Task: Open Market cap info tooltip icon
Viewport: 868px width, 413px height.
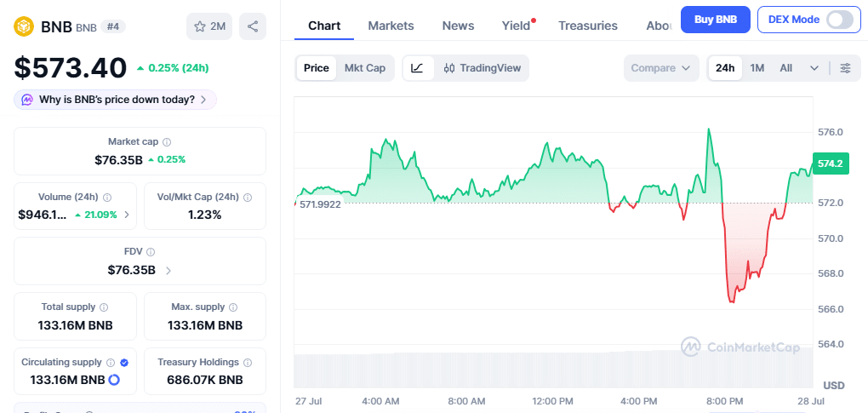Action: pos(167,141)
